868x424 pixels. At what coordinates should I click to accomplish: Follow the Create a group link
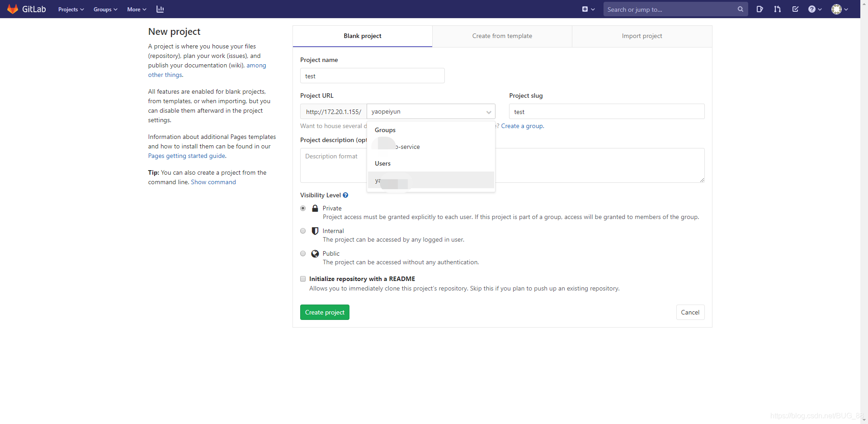click(522, 126)
